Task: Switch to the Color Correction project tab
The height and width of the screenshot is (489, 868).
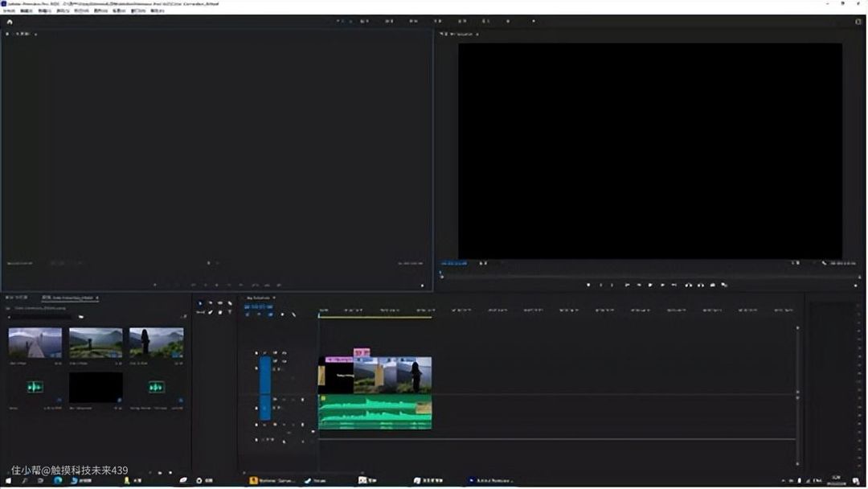Action: [69, 298]
